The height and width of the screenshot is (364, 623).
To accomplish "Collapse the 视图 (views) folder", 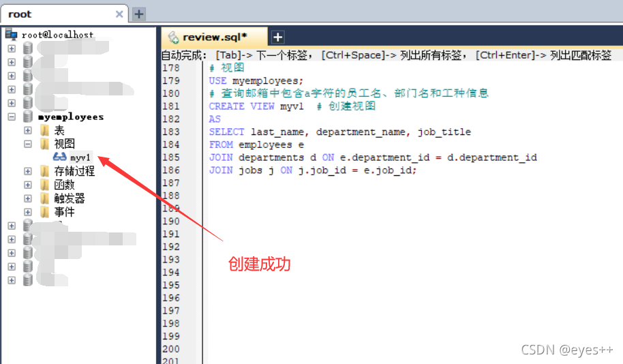I will pyautogui.click(x=28, y=144).
